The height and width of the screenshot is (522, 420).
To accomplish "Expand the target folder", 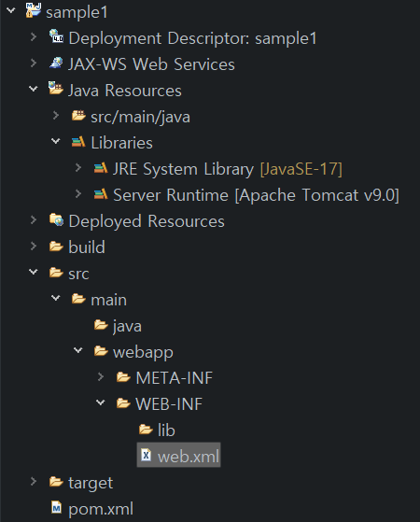I will pyautogui.click(x=34, y=482).
